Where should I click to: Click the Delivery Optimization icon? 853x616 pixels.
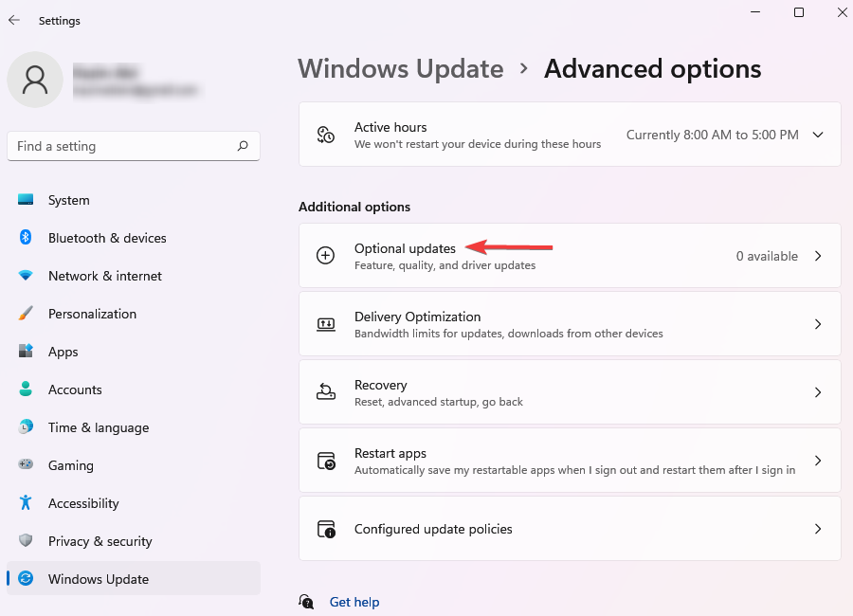click(x=325, y=324)
